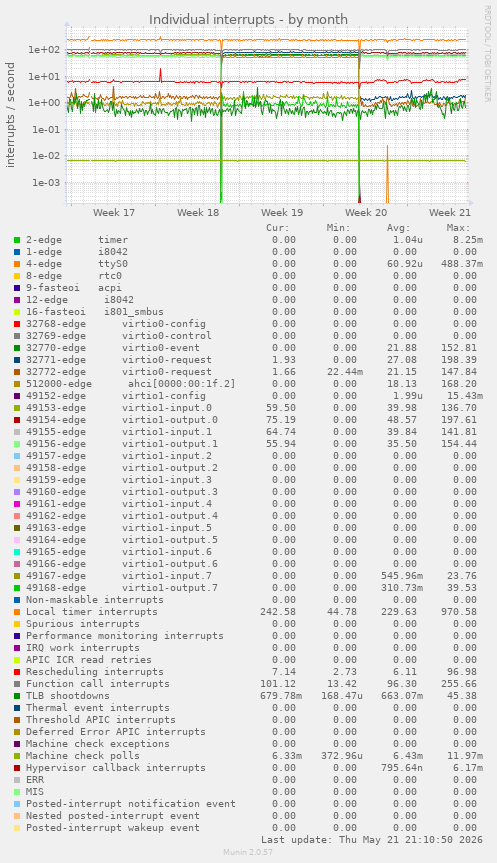Click the Week 17 axis label
Image resolution: width=497 pixels, height=863 pixels.
click(x=114, y=212)
